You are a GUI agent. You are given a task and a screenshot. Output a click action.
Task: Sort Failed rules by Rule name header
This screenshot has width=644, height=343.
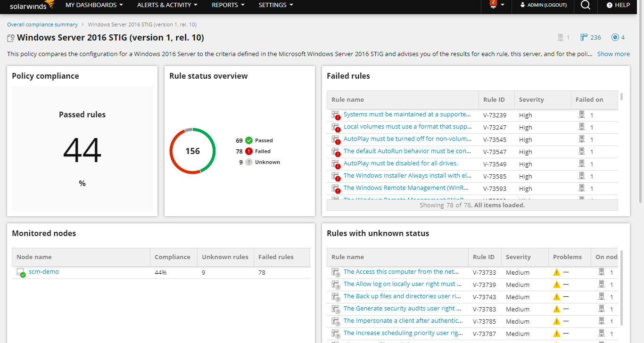tap(403, 100)
